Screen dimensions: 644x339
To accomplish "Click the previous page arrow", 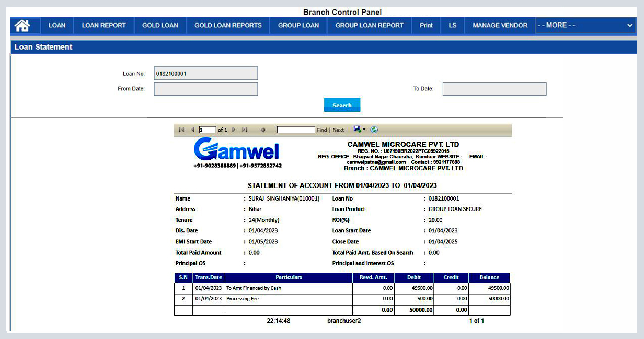I will [192, 130].
